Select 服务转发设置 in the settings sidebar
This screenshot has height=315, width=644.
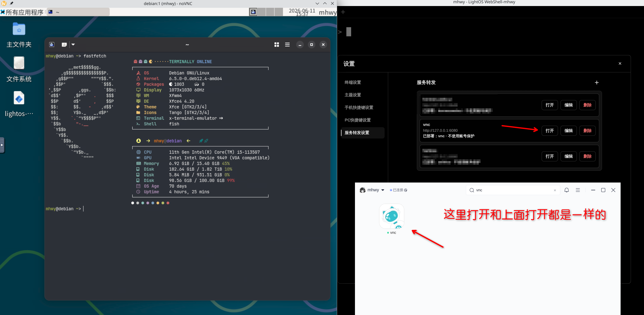pos(363,132)
